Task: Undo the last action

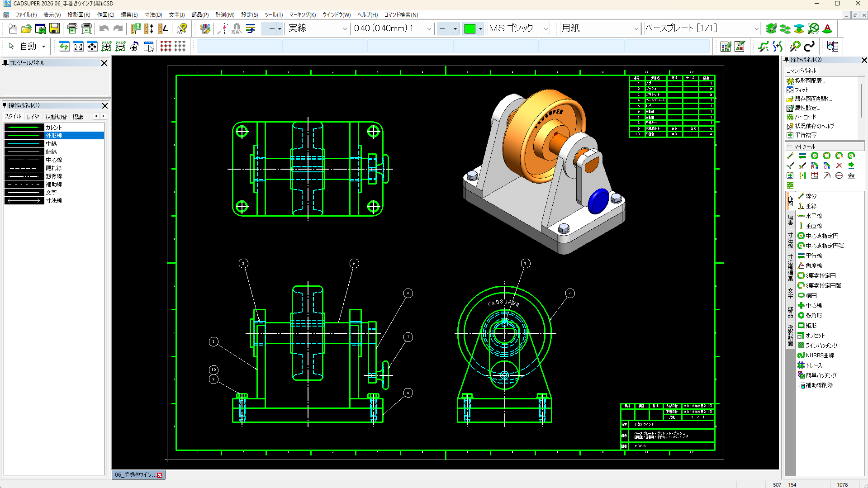Action: 104,29
